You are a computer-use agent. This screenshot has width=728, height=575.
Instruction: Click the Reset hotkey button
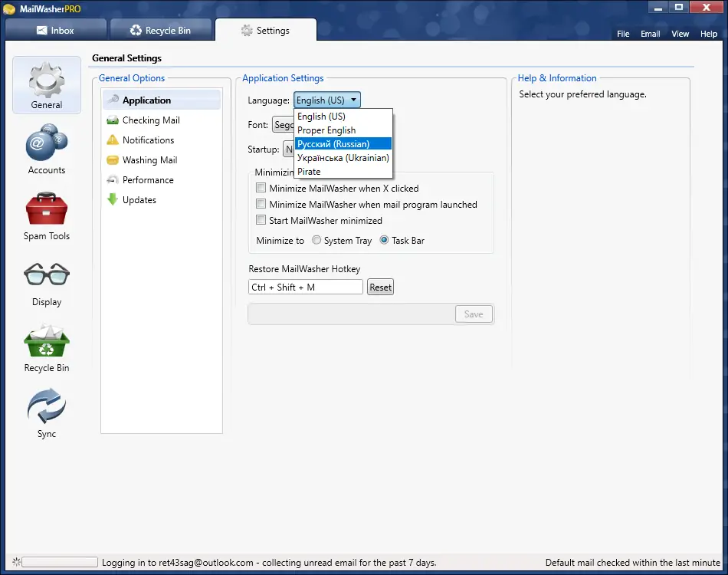[380, 287]
